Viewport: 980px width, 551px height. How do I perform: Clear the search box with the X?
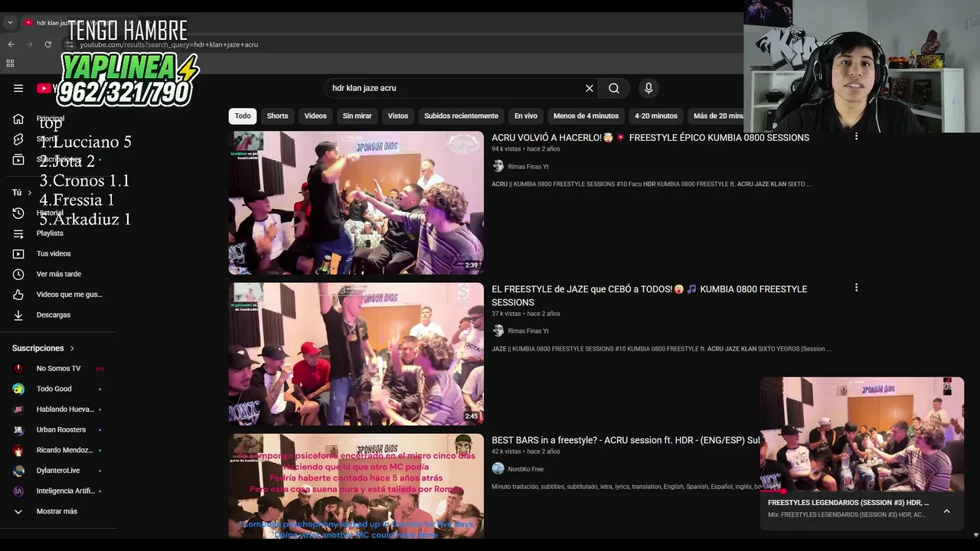click(590, 88)
